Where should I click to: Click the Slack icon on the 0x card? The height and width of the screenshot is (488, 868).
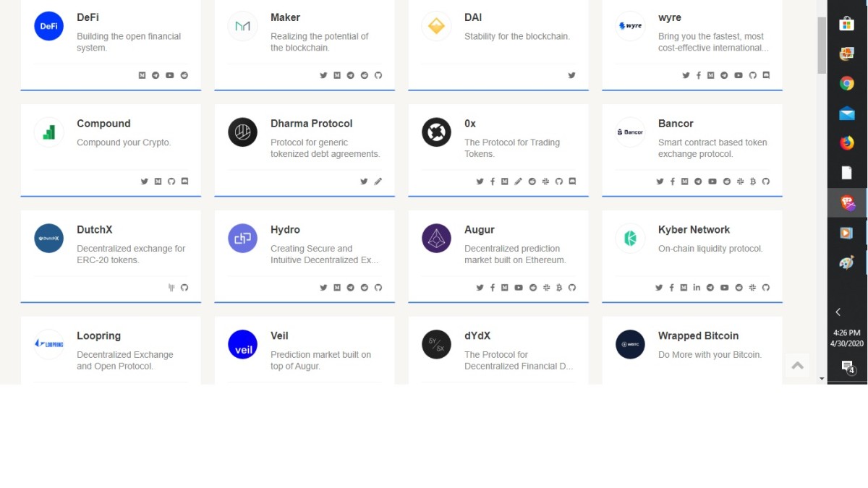[x=545, y=181]
